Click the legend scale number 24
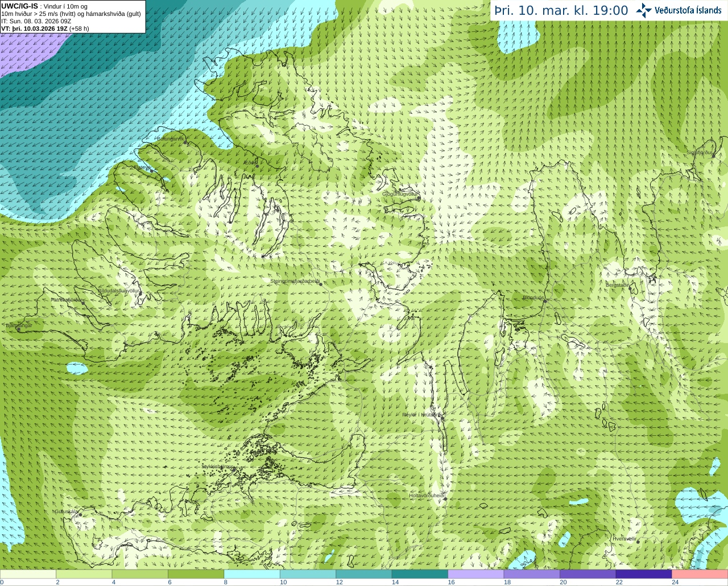This screenshot has height=586, width=728. click(675, 582)
